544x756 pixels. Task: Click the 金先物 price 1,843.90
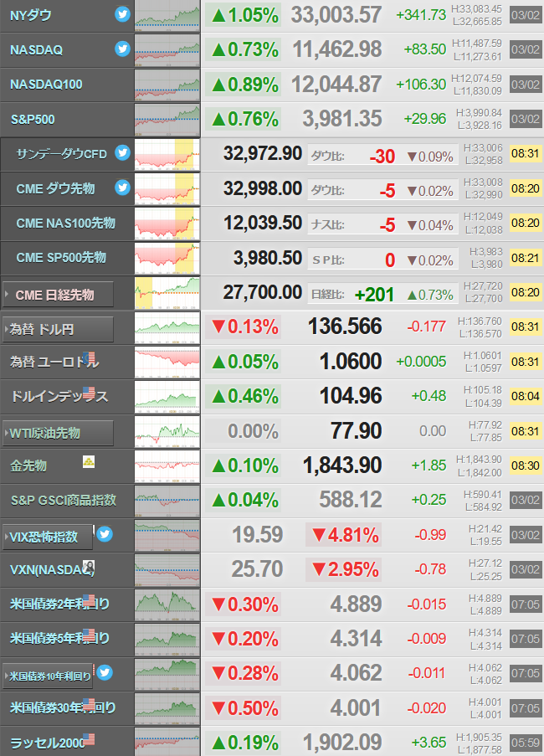pos(342,465)
